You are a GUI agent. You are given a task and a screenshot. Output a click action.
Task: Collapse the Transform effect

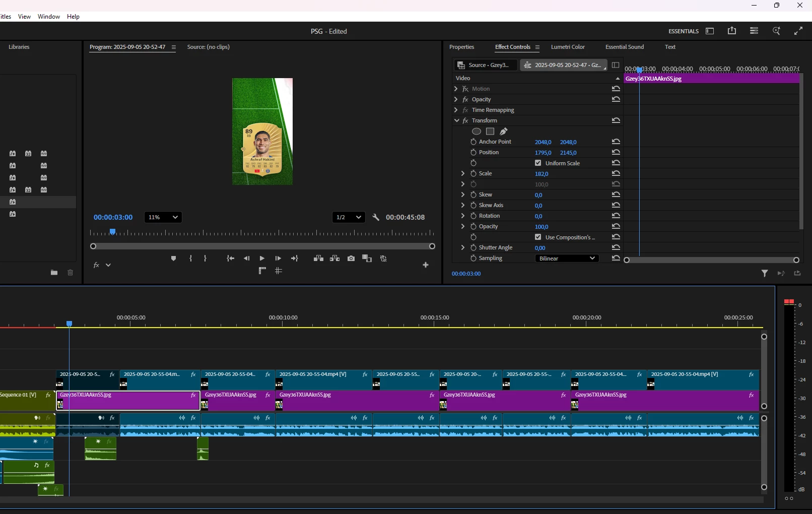[x=456, y=120]
